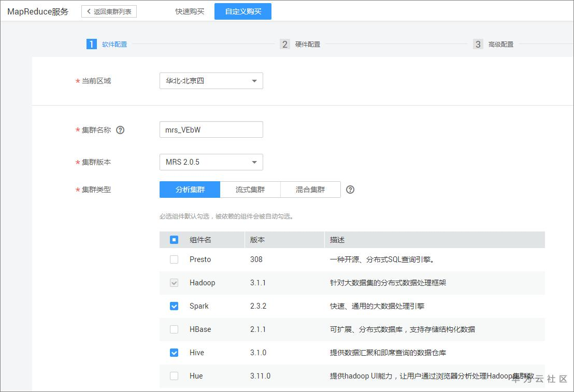
Task: Click the step 3 advanced config indicator
Action: coord(477,44)
